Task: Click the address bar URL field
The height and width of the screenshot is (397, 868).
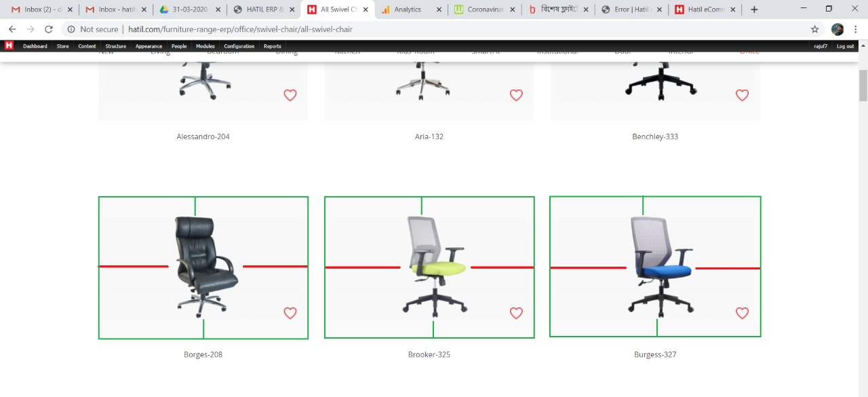Action: pos(434,29)
